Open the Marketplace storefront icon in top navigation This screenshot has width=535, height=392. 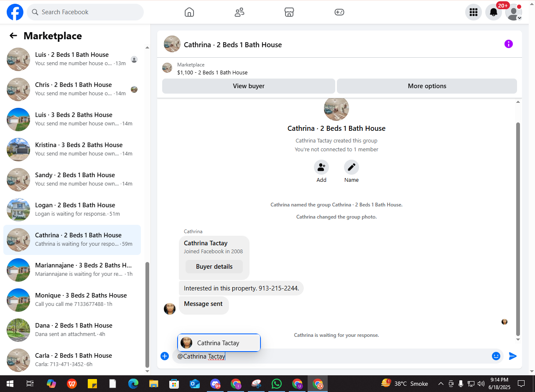(x=289, y=12)
